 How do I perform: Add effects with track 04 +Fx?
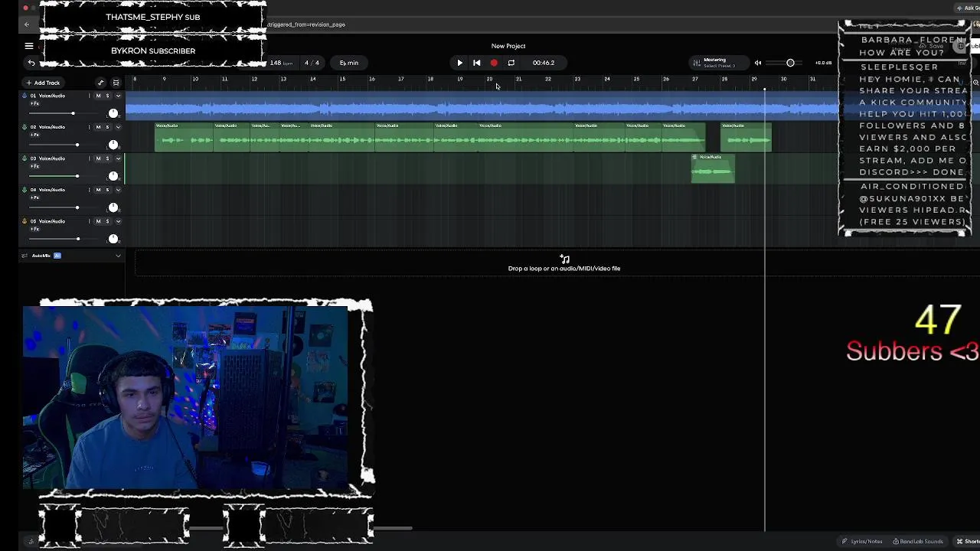34,197
